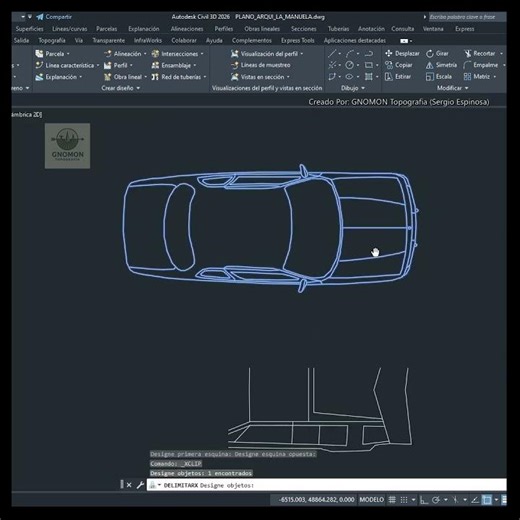Expand the Dibujo panel
Image resolution: width=520 pixels, height=520 pixels.
click(x=353, y=88)
